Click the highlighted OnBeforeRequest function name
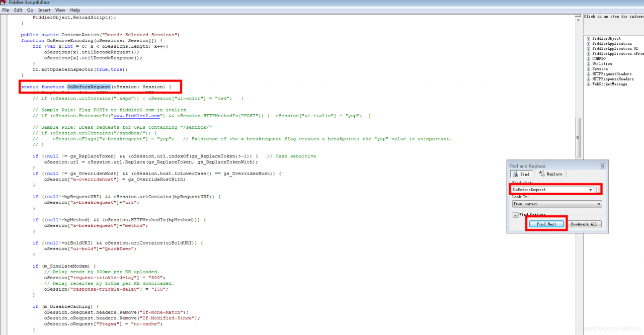 pyautogui.click(x=89, y=87)
